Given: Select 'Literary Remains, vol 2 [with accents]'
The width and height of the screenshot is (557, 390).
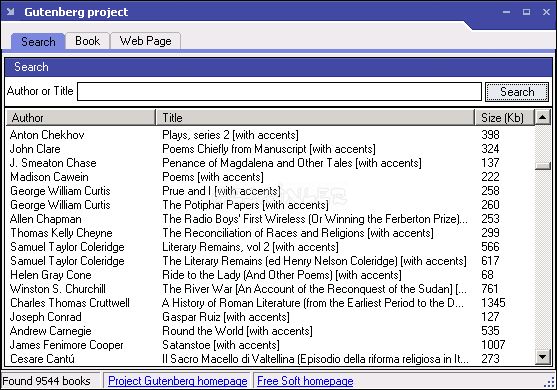Looking at the screenshot, I should [x=250, y=247].
